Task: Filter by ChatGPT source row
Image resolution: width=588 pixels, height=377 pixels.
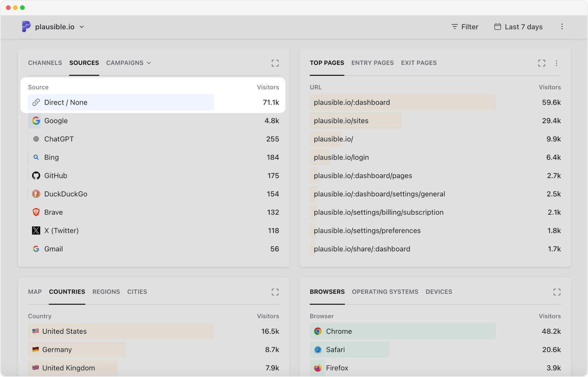Action: click(153, 139)
